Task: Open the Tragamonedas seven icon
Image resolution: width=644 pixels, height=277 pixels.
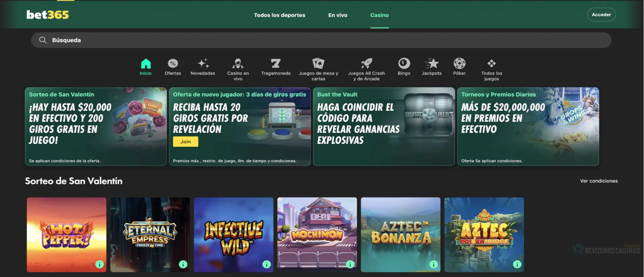Action: (276, 63)
